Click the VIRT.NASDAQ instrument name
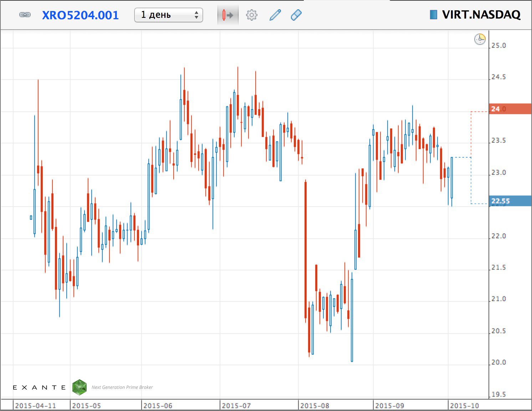 tap(481, 15)
